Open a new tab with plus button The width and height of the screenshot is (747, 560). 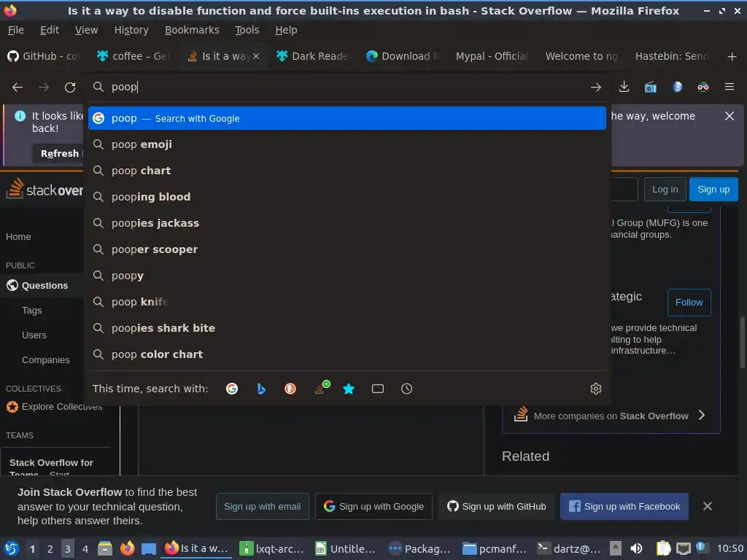point(732,57)
